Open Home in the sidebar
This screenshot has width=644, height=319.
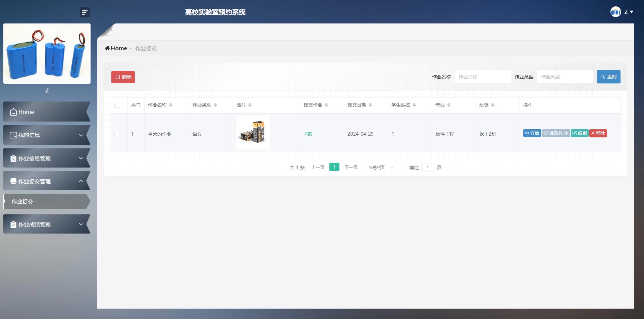pos(47,112)
